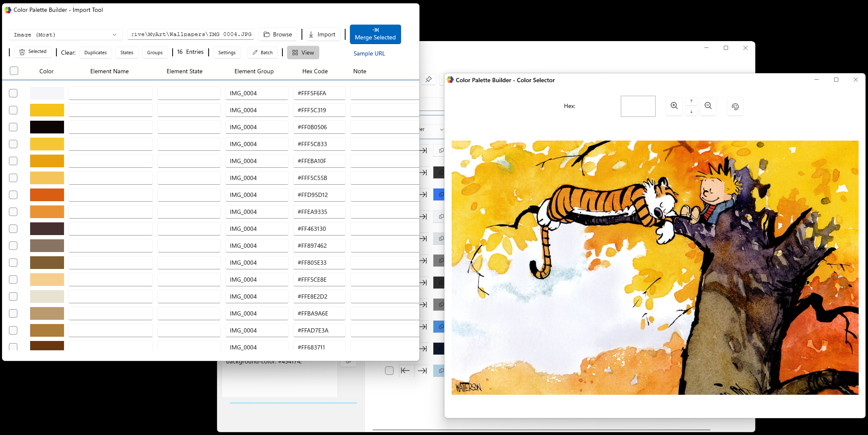868x435 pixels.
Task: Click the yellow #FFF5C319 color swatch
Action: 47,110
